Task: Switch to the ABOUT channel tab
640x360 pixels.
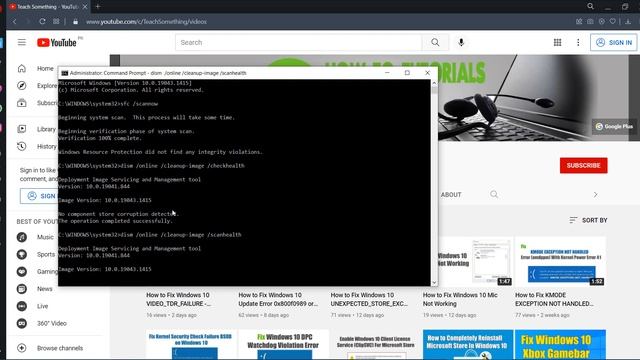Action: [451, 195]
